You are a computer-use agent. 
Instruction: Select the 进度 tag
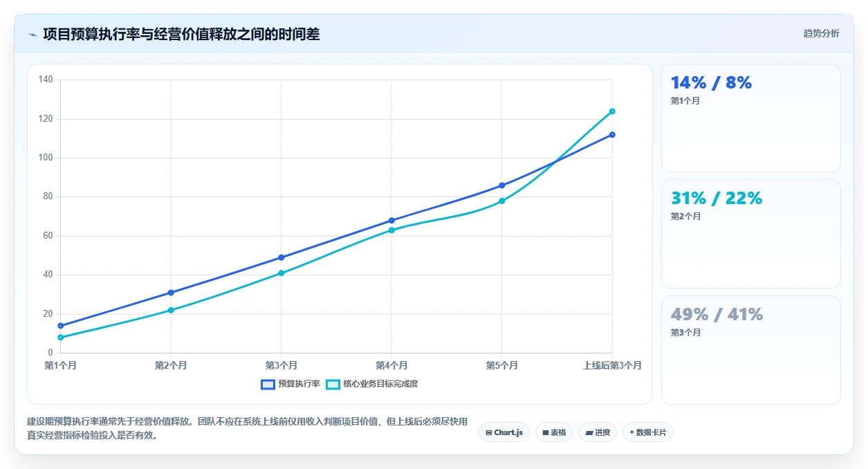(x=598, y=432)
